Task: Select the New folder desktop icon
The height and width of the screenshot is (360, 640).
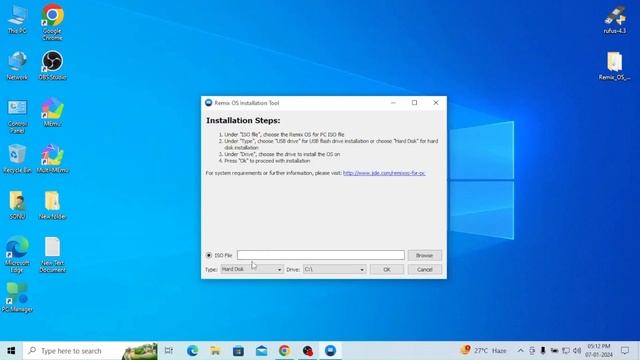Action: pyautogui.click(x=52, y=205)
